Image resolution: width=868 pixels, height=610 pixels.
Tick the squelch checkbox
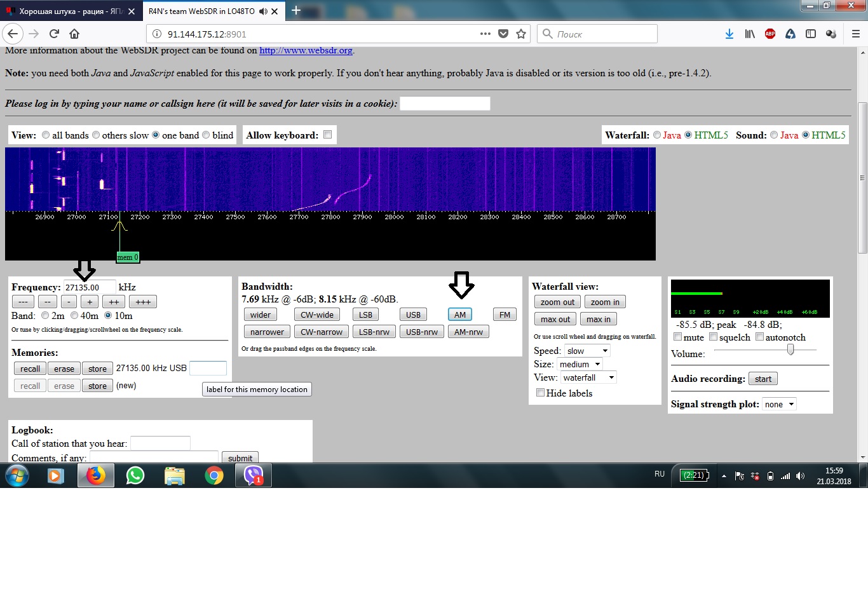[x=713, y=337]
